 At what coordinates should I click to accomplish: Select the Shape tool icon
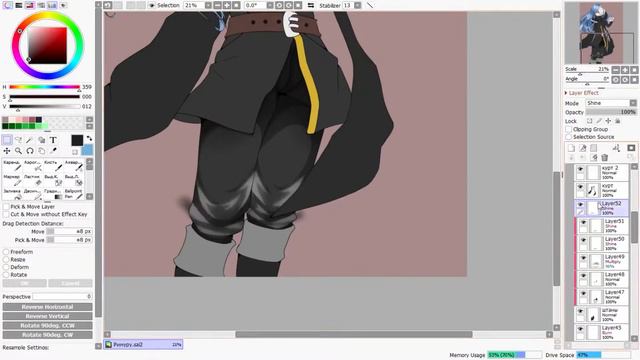[41, 140]
